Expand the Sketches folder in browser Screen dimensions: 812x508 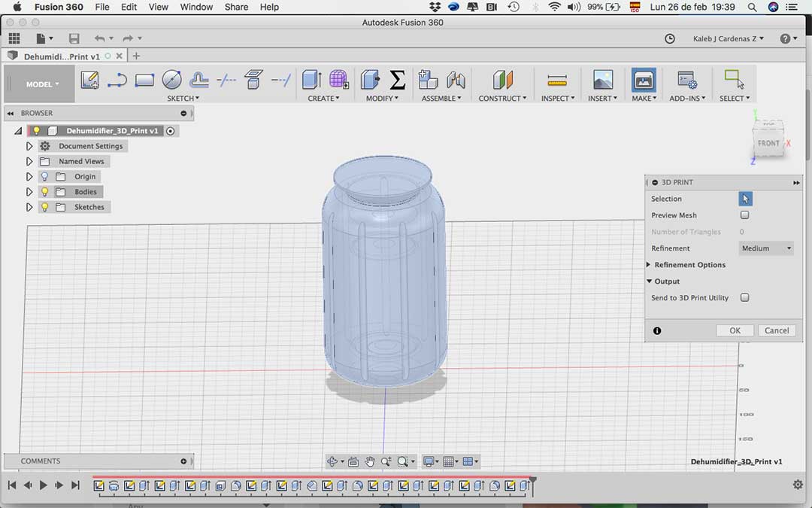[29, 207]
